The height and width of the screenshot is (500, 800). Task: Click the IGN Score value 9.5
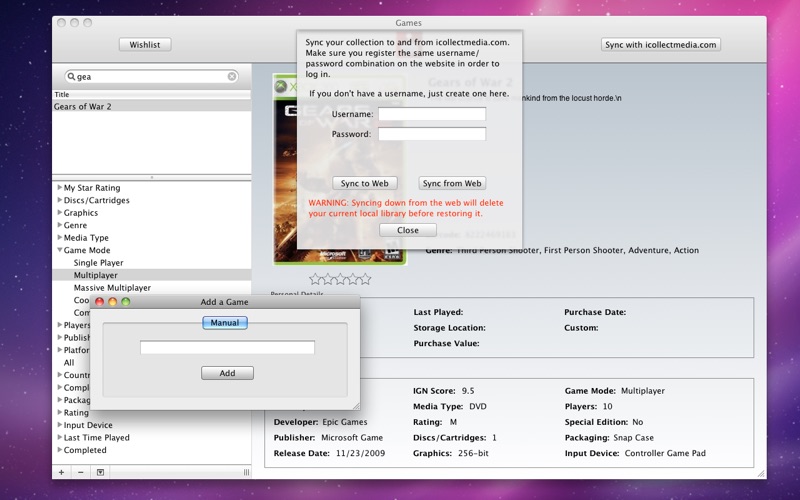[x=468, y=391]
